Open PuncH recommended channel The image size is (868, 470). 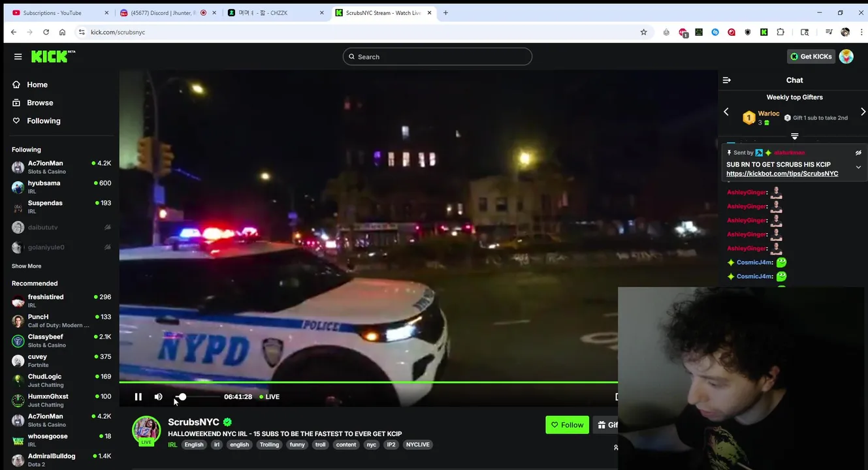61,321
